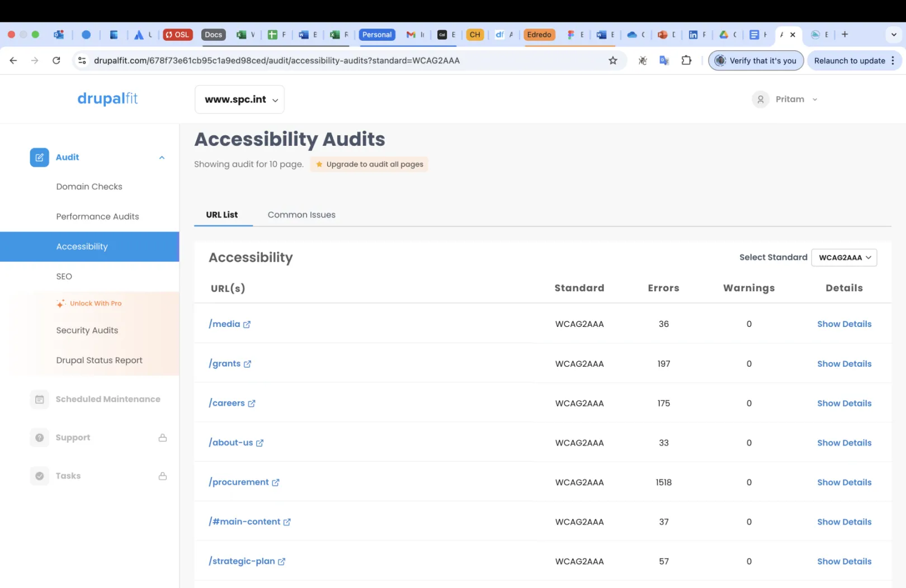
Task: Open the www.spc.int site dropdown
Action: click(240, 99)
